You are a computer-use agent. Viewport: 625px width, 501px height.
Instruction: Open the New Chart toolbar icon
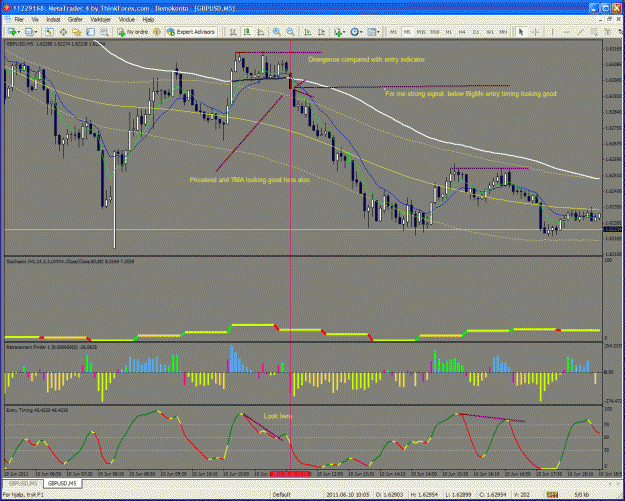(x=12, y=32)
